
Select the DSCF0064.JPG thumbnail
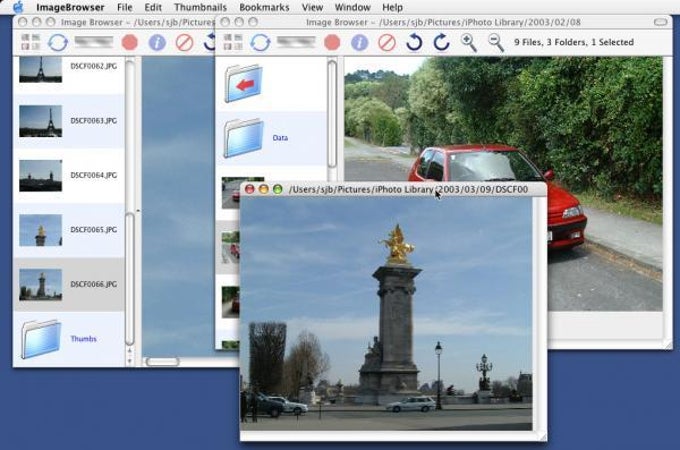coord(41,176)
